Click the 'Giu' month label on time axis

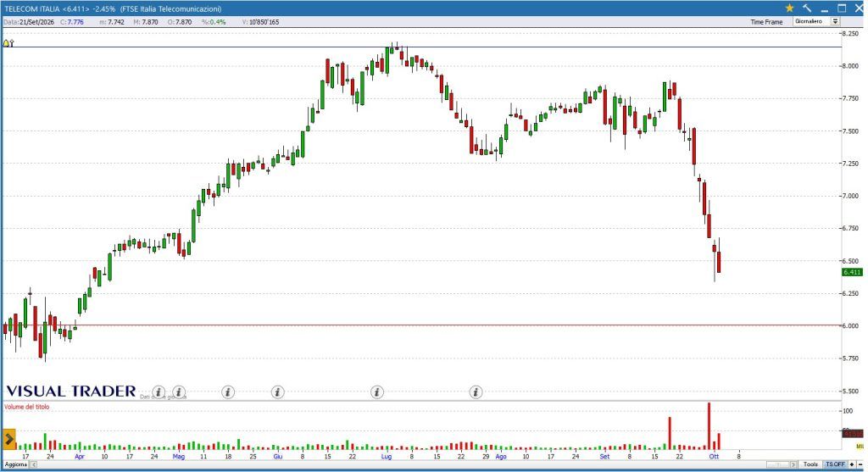click(278, 457)
